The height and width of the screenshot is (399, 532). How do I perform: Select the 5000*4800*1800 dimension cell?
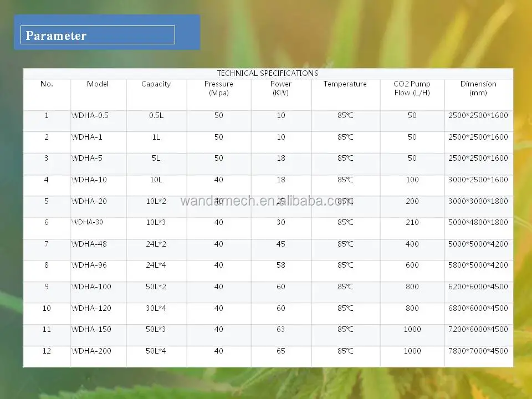coord(478,222)
